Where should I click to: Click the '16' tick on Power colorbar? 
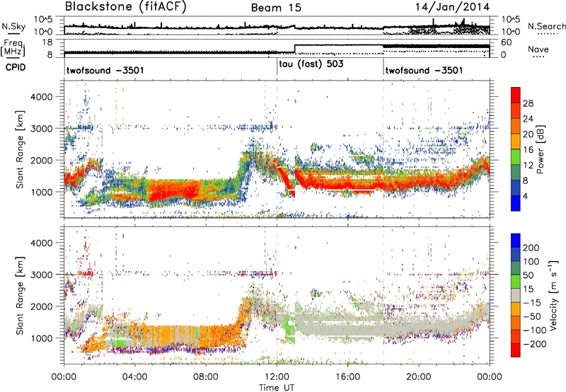[528, 150]
